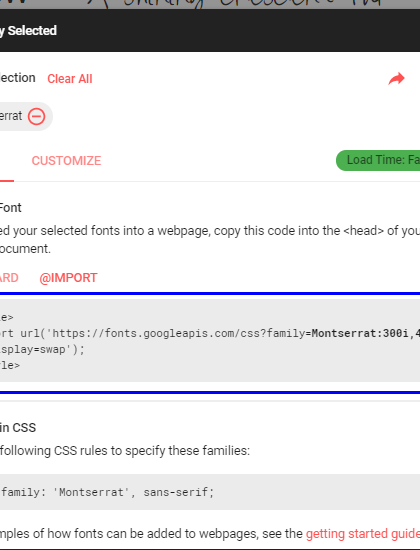
Task: Click the bold Montserrat:300i text in code
Action: click(360, 333)
